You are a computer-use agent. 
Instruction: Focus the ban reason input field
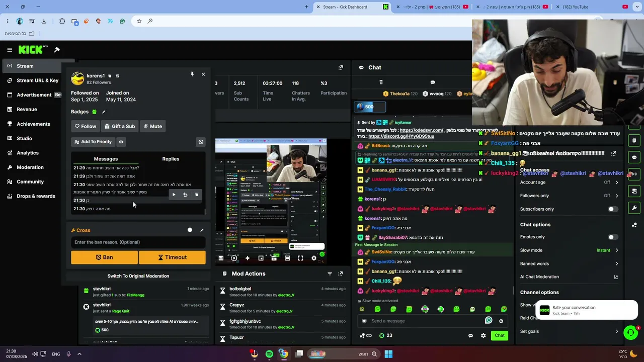point(138,242)
